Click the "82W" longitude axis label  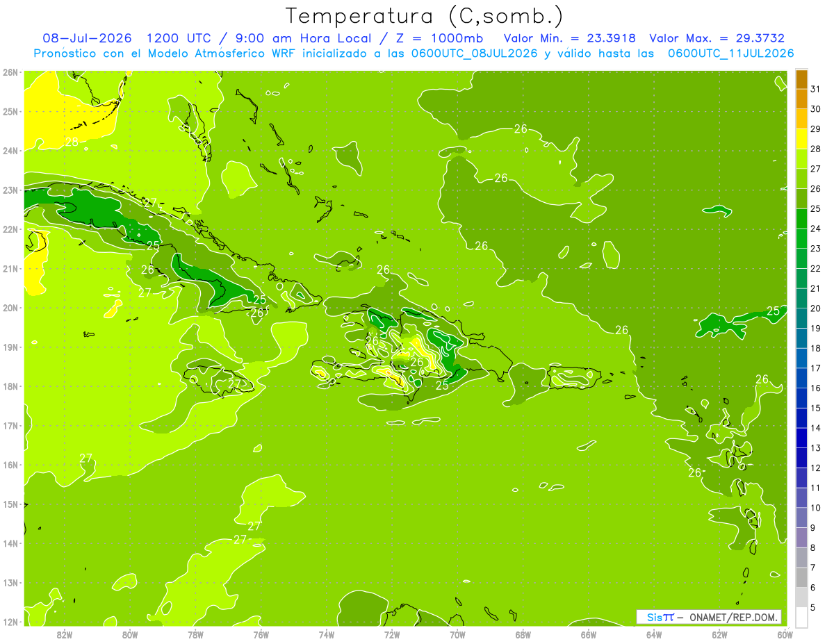coord(65,634)
